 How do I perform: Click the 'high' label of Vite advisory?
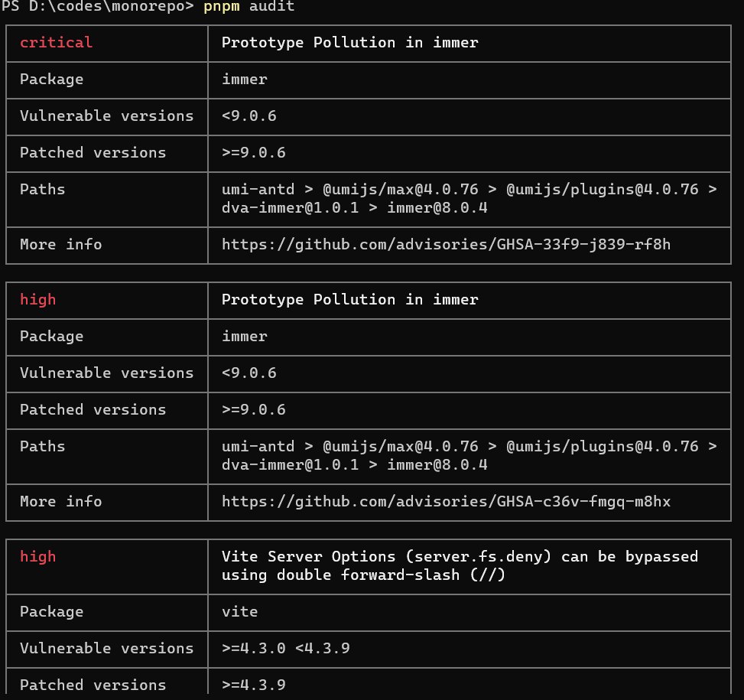[x=38, y=557]
